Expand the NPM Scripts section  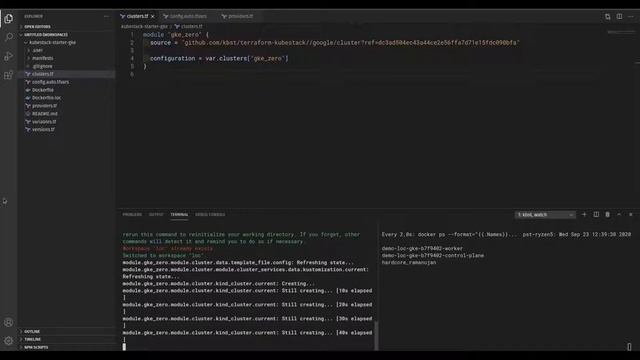(x=67, y=347)
